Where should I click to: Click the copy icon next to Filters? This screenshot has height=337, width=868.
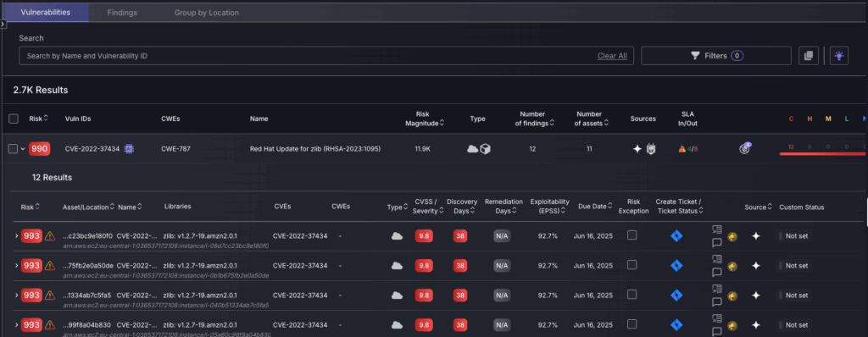pyautogui.click(x=808, y=55)
